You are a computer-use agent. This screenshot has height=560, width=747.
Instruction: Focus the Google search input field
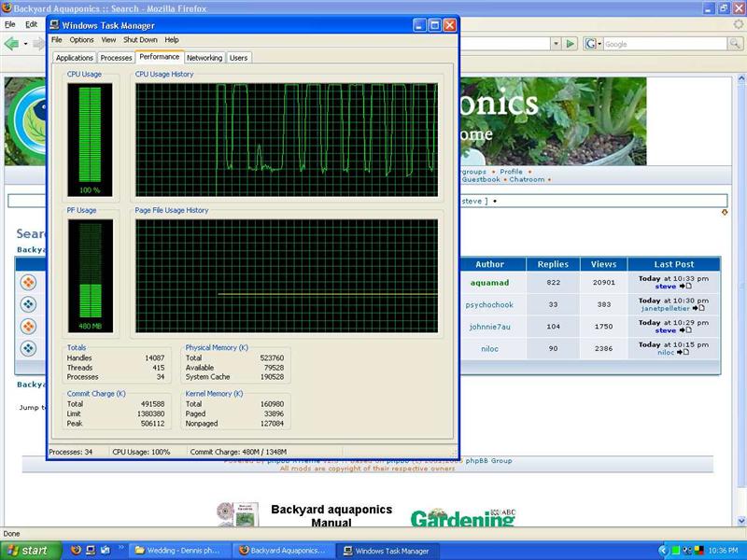663,44
